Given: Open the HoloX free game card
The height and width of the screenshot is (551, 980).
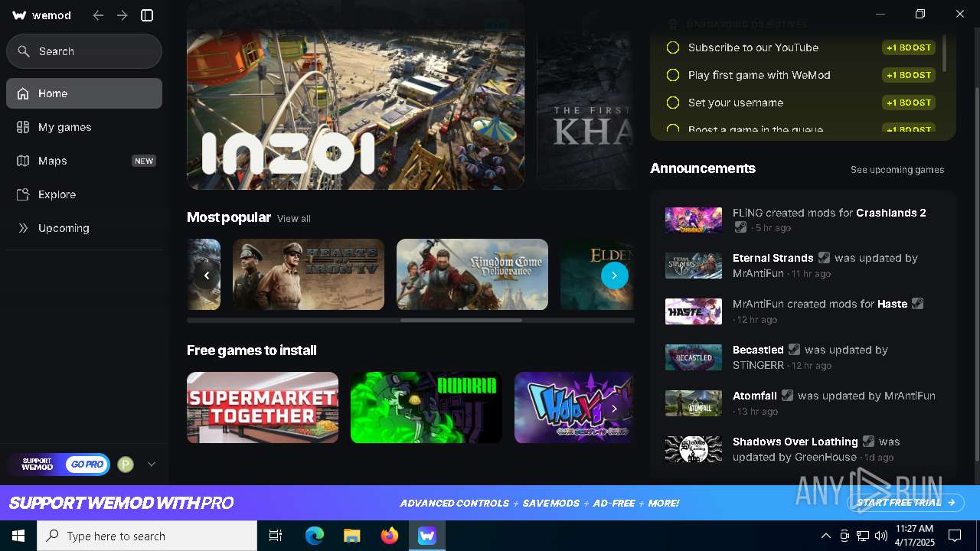Looking at the screenshot, I should (574, 408).
